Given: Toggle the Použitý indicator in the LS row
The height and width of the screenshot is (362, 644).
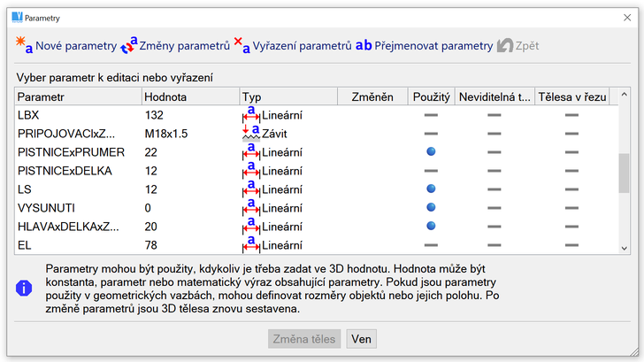Looking at the screenshot, I should click(431, 189).
